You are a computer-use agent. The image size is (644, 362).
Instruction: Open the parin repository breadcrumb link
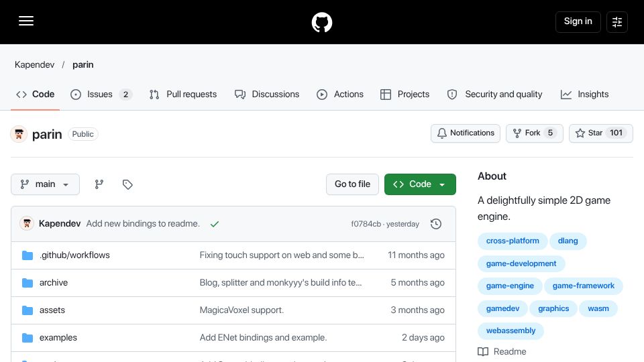83,65
